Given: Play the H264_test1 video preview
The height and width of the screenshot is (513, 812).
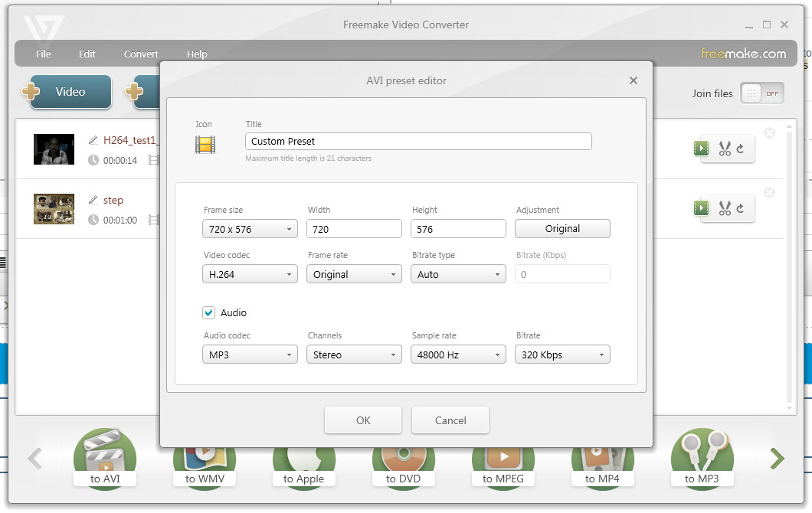Looking at the screenshot, I should (701, 149).
